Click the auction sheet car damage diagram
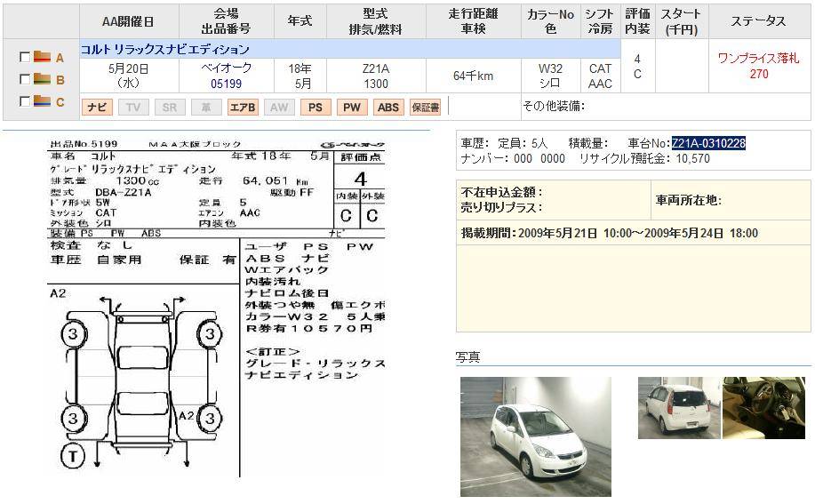This screenshot has height=504, width=815. pyautogui.click(x=140, y=382)
